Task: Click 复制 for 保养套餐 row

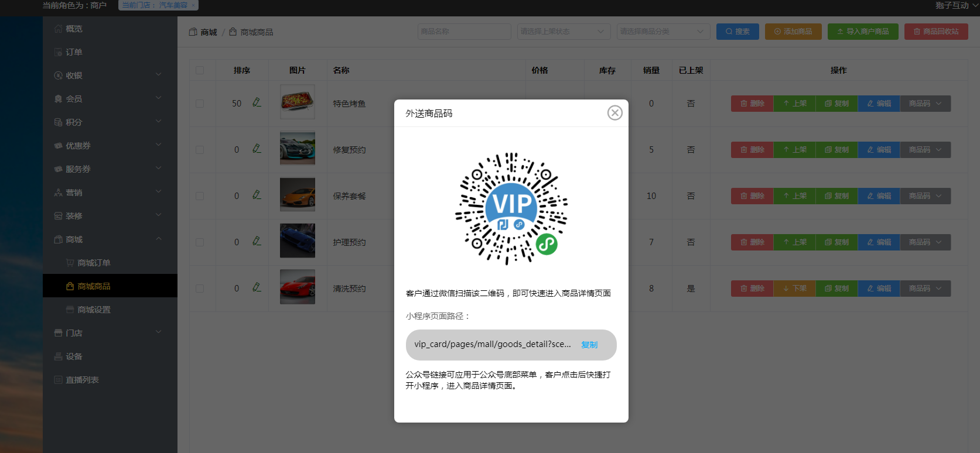Action: (836, 196)
